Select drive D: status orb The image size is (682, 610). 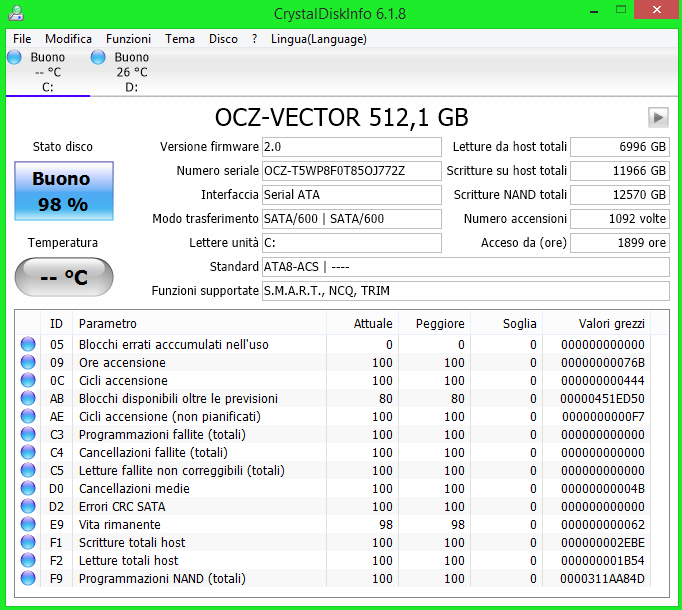point(98,58)
